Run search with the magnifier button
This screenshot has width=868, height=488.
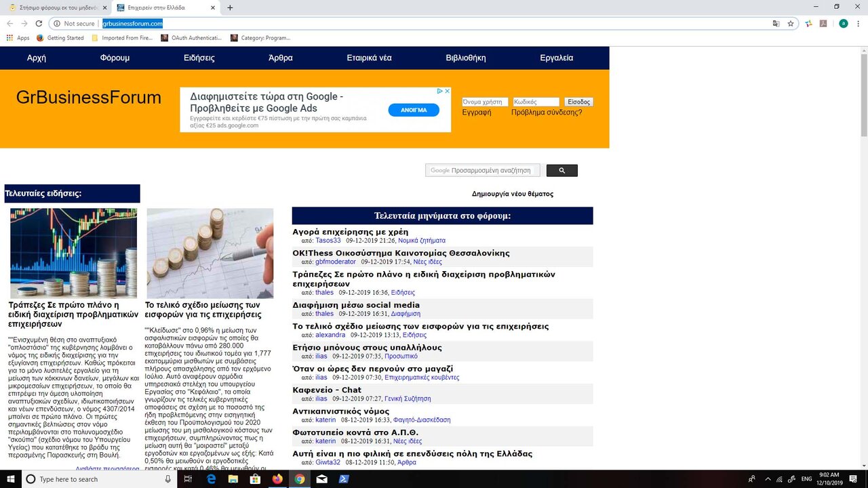[562, 171]
